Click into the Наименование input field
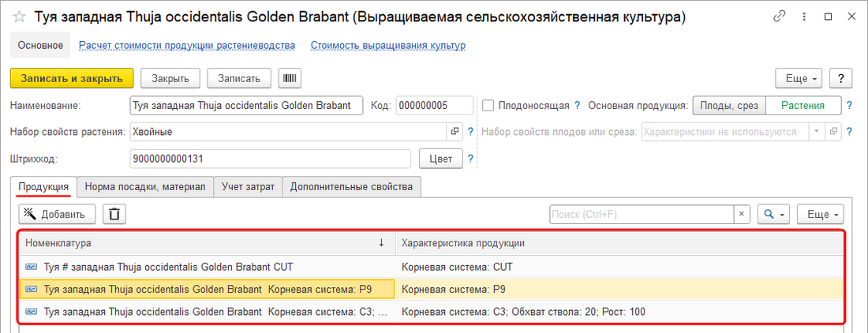Screen dimensions: 868x333 [x=246, y=105]
